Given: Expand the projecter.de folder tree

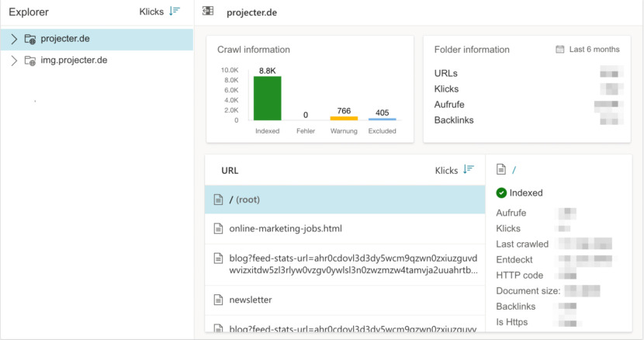Looking at the screenshot, I should pos(14,39).
